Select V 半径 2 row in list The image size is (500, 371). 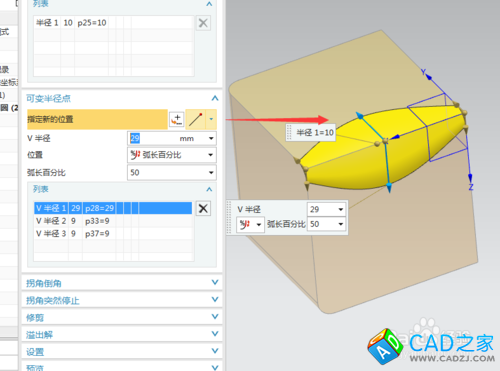point(113,221)
